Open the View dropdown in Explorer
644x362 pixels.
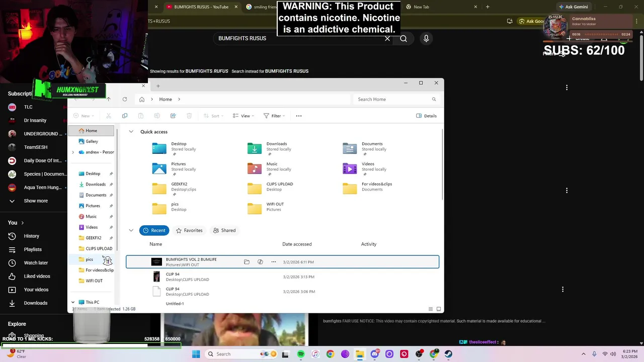243,116
